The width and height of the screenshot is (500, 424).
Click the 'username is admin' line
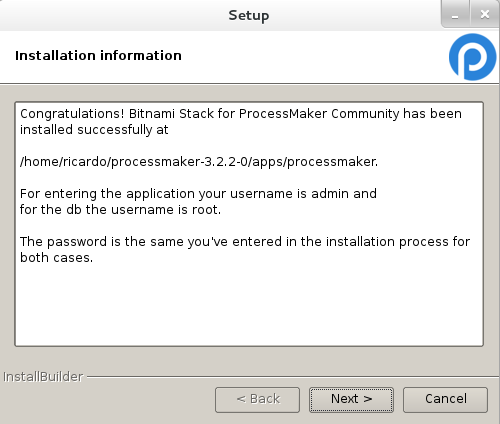(x=198, y=194)
